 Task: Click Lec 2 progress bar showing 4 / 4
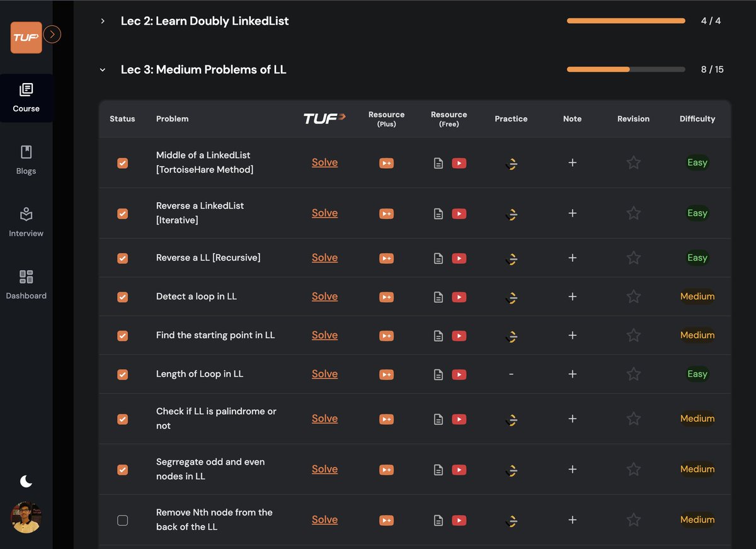tap(626, 21)
